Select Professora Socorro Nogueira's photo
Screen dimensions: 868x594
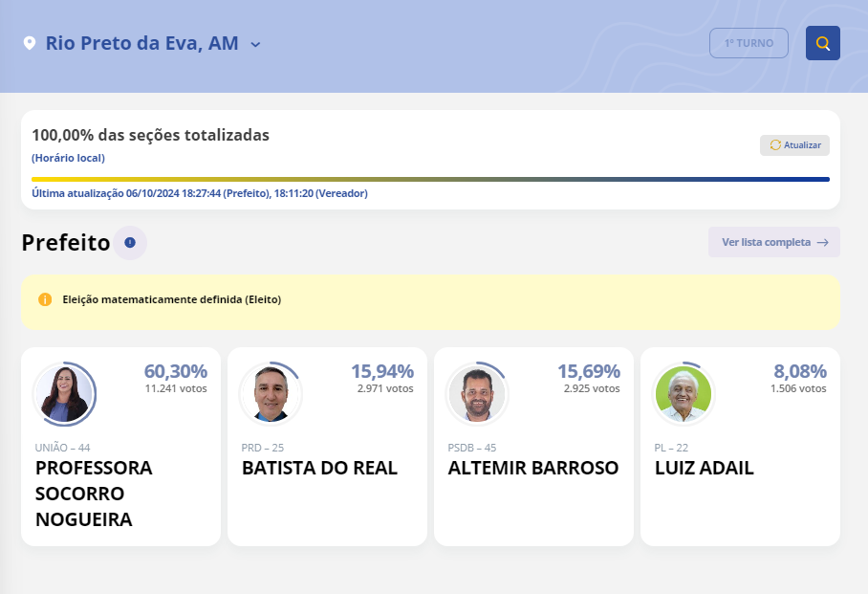[65, 394]
